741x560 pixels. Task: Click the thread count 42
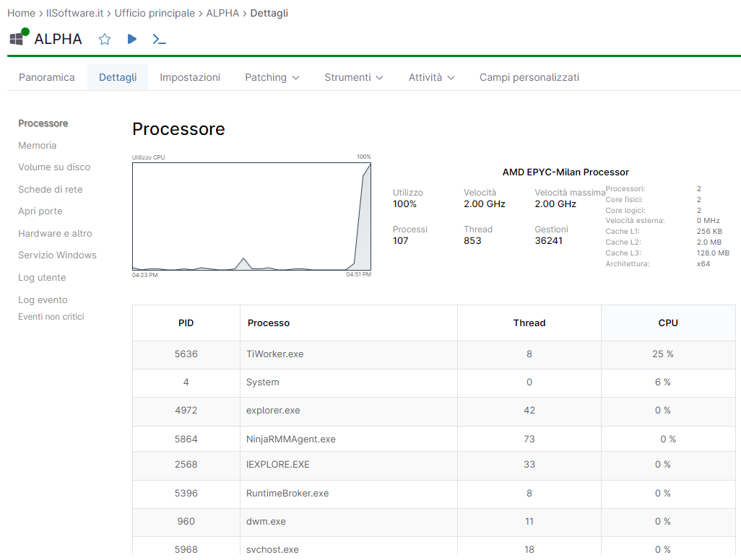click(x=529, y=411)
